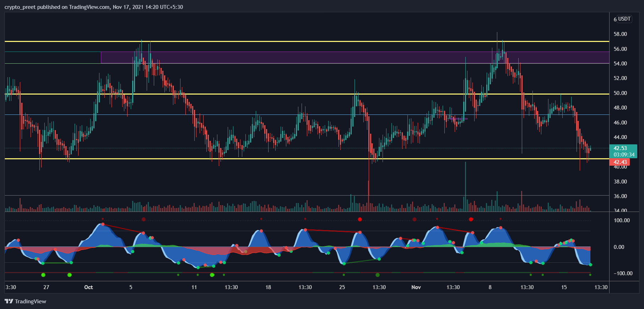This screenshot has height=309, width=644.
Task: Click the red price tag 42.43
Action: (620, 162)
